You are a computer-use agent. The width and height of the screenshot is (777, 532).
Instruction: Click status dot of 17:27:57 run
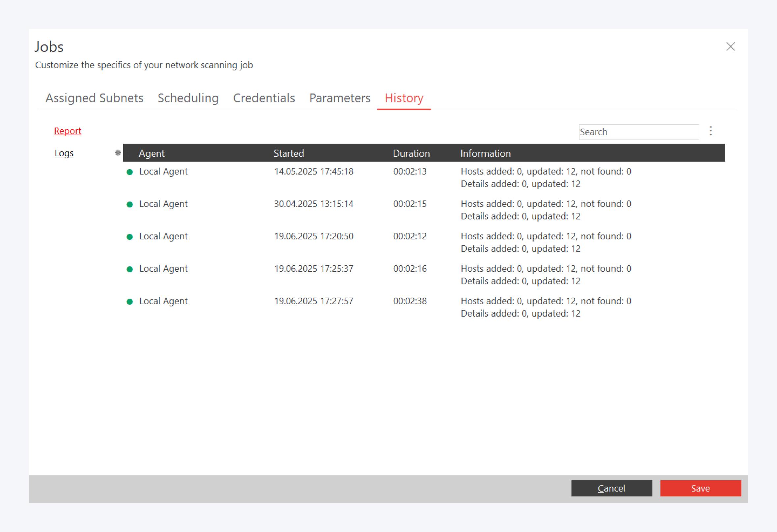coord(130,302)
